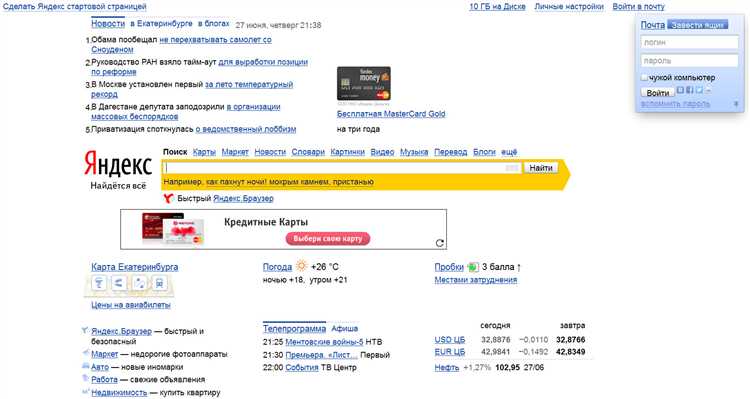Click the route icon under Карта Екатеринбурга

(x=139, y=283)
